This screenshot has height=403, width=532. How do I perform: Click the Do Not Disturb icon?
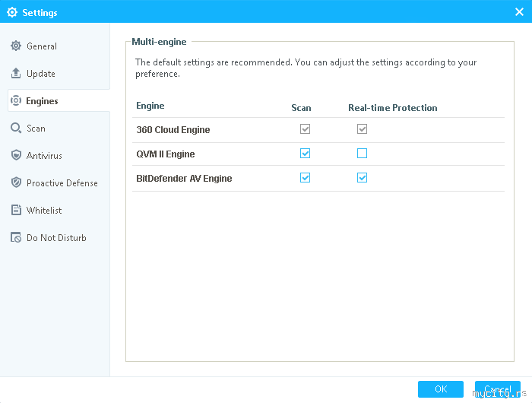tap(16, 238)
